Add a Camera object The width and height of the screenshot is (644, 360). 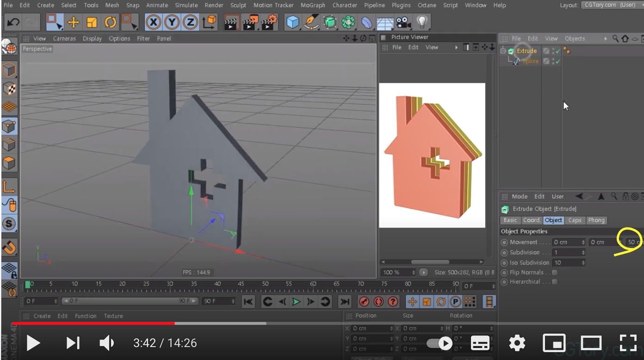tap(403, 22)
